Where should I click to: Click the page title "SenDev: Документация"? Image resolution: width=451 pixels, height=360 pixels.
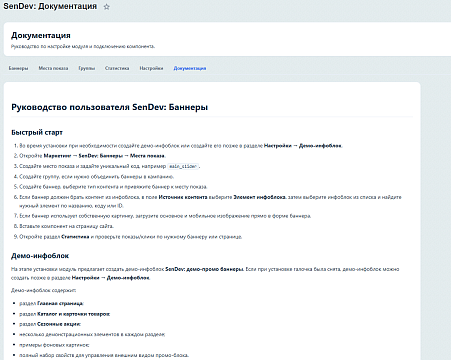point(50,6)
